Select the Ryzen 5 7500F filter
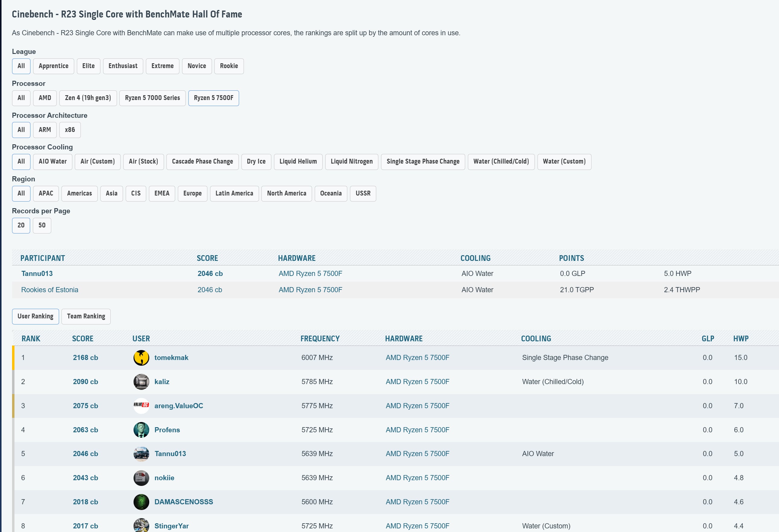Image resolution: width=779 pixels, height=532 pixels. [x=213, y=98]
